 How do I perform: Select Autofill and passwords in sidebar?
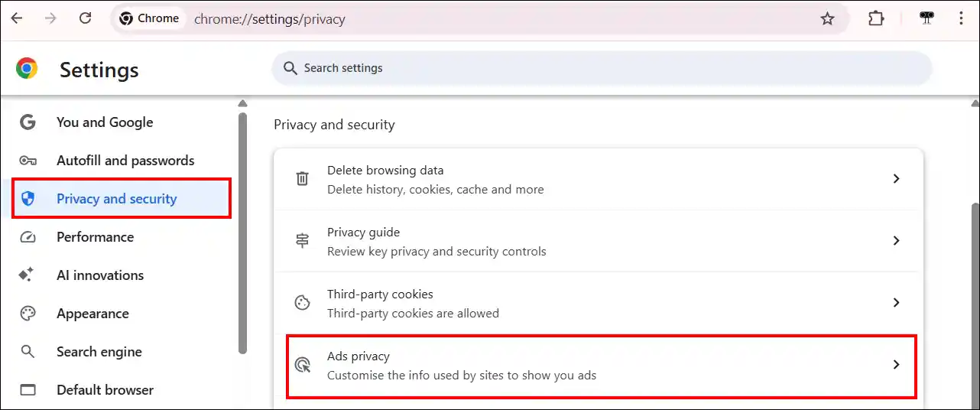pyautogui.click(x=125, y=161)
